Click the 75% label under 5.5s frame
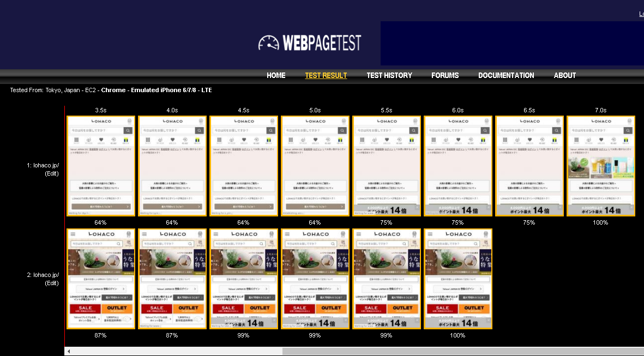 [x=386, y=222]
